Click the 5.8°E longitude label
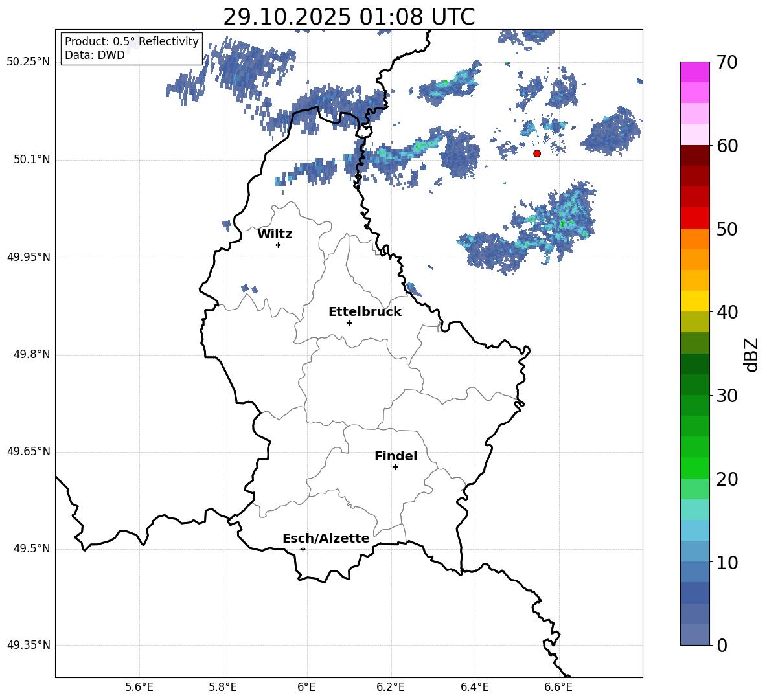Viewport: 767px width, 700px height. click(x=223, y=687)
